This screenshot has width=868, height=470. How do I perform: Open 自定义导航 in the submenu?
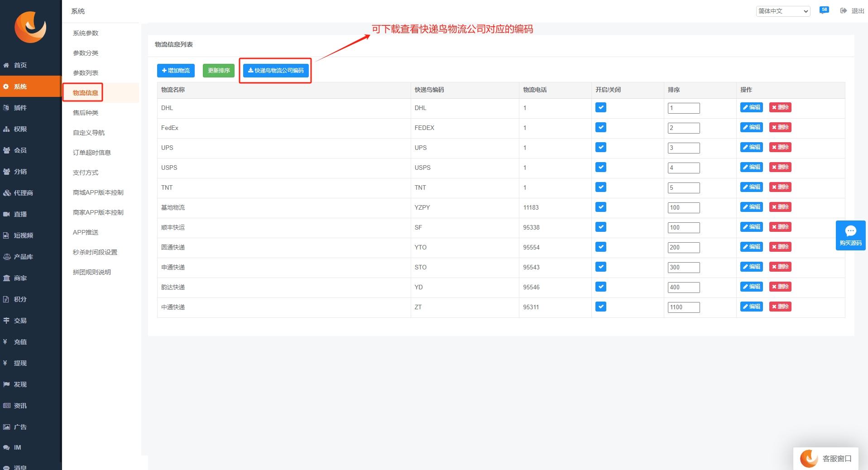point(89,133)
